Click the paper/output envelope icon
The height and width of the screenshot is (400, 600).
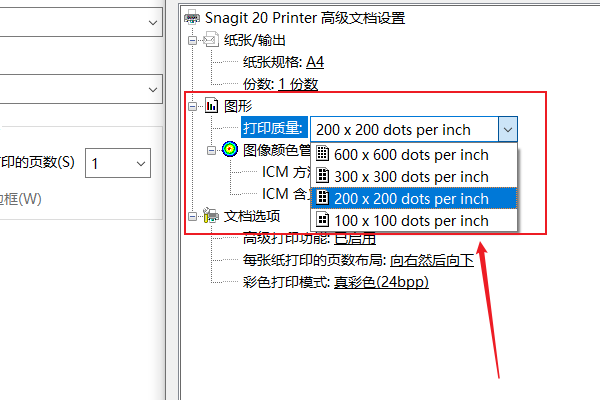pyautogui.click(x=211, y=39)
